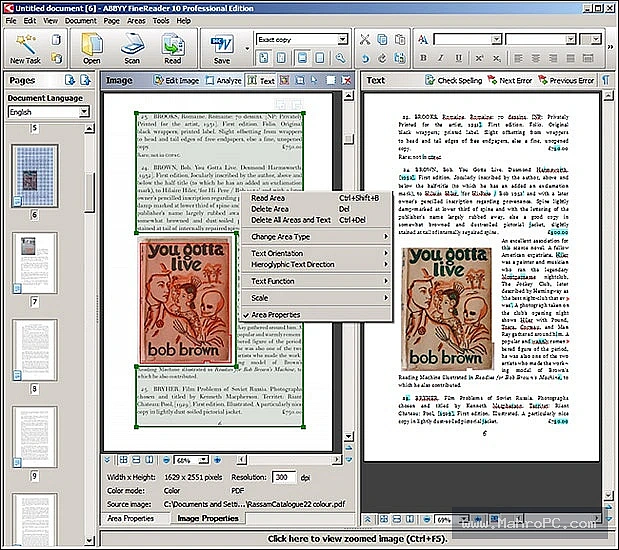
Task: Expand the Save button dropdown arrow
Action: pos(247,49)
